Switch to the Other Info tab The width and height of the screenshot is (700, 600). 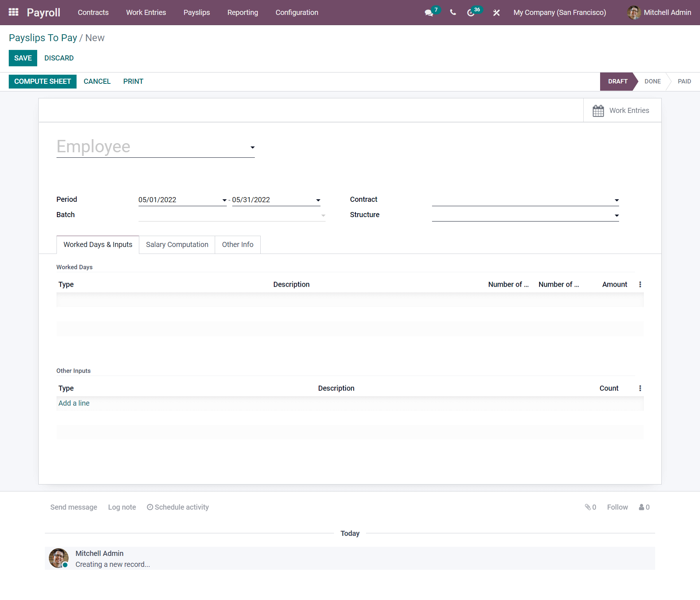click(x=237, y=244)
